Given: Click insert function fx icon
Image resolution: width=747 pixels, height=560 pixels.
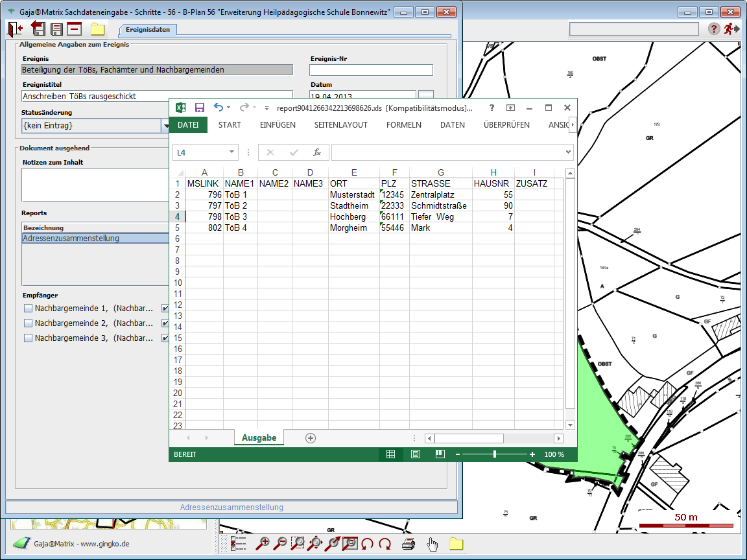Looking at the screenshot, I should coord(317,152).
